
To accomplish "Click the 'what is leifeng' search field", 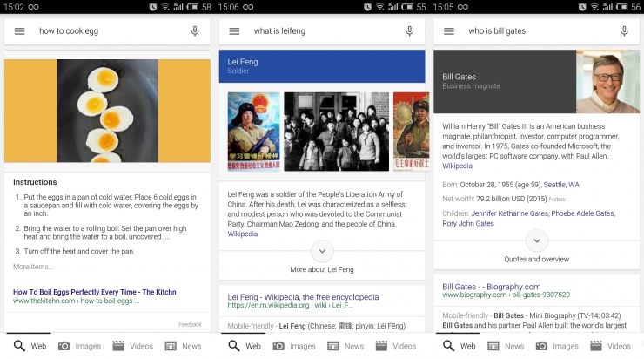I will [322, 31].
